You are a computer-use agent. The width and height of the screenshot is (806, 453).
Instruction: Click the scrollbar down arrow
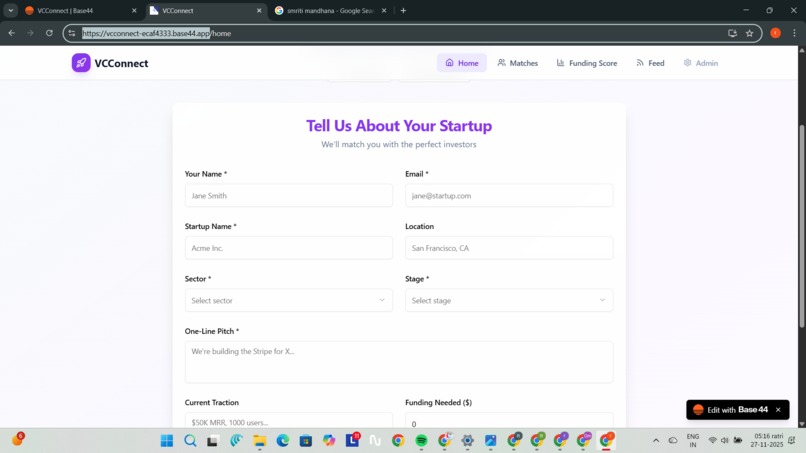801,424
